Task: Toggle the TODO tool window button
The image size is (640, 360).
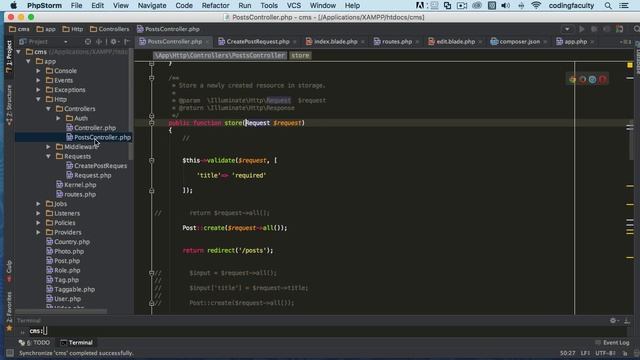Action: click(x=34, y=342)
